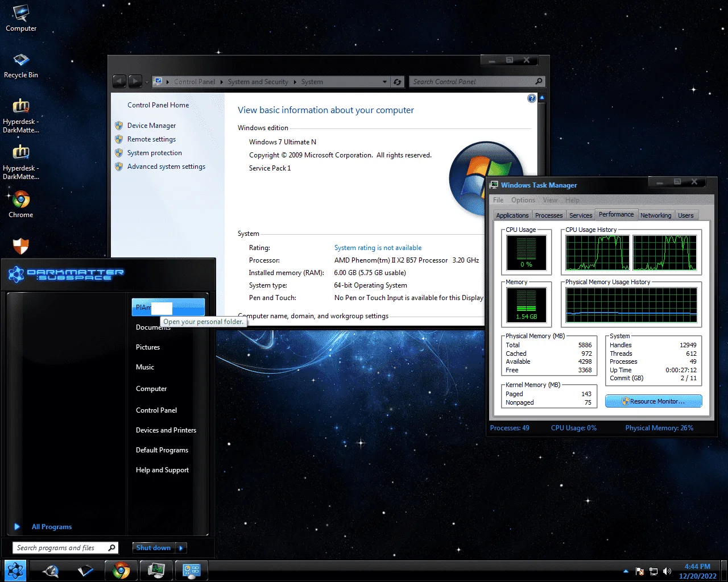The width and height of the screenshot is (728, 582).
Task: Open the Shut down options arrow
Action: coord(181,548)
